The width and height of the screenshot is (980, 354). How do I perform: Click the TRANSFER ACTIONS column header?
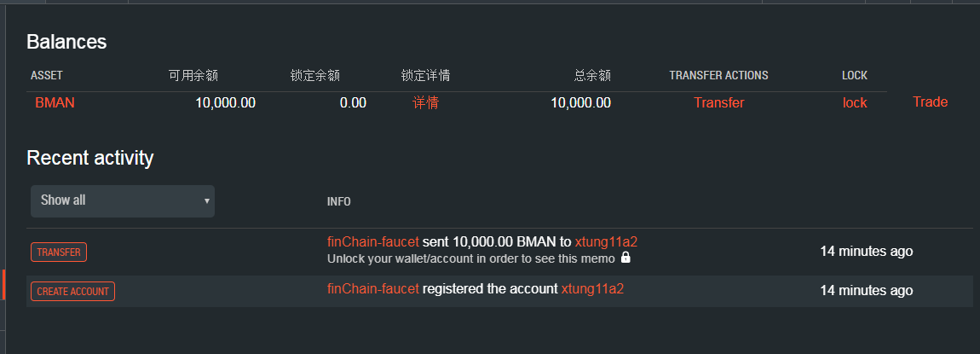(x=718, y=75)
